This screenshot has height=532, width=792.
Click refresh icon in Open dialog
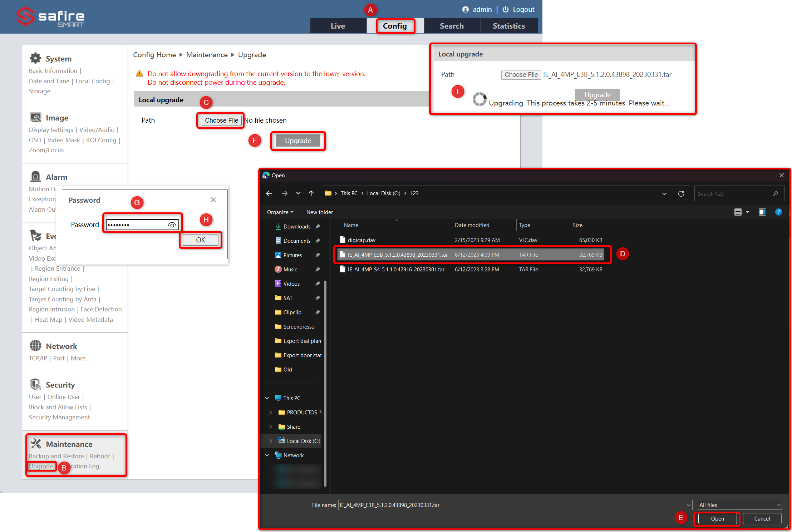click(x=681, y=193)
